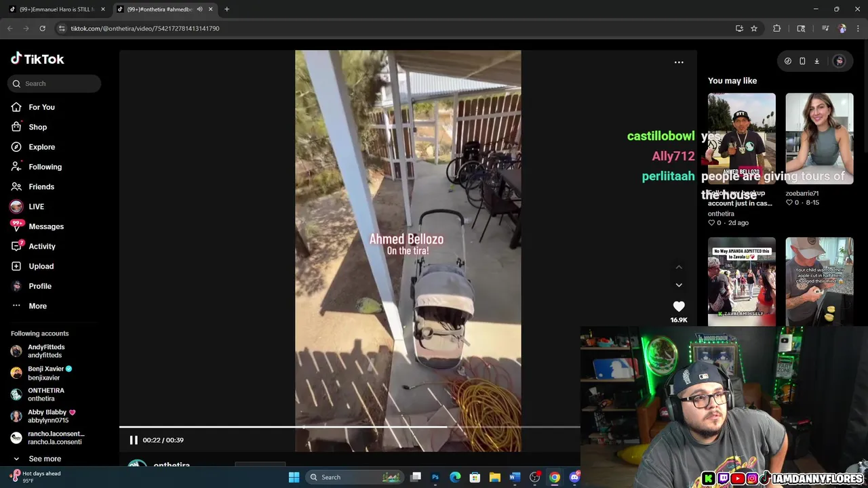
Task: Open the TikTok profile avatar menu
Action: pyautogui.click(x=839, y=61)
